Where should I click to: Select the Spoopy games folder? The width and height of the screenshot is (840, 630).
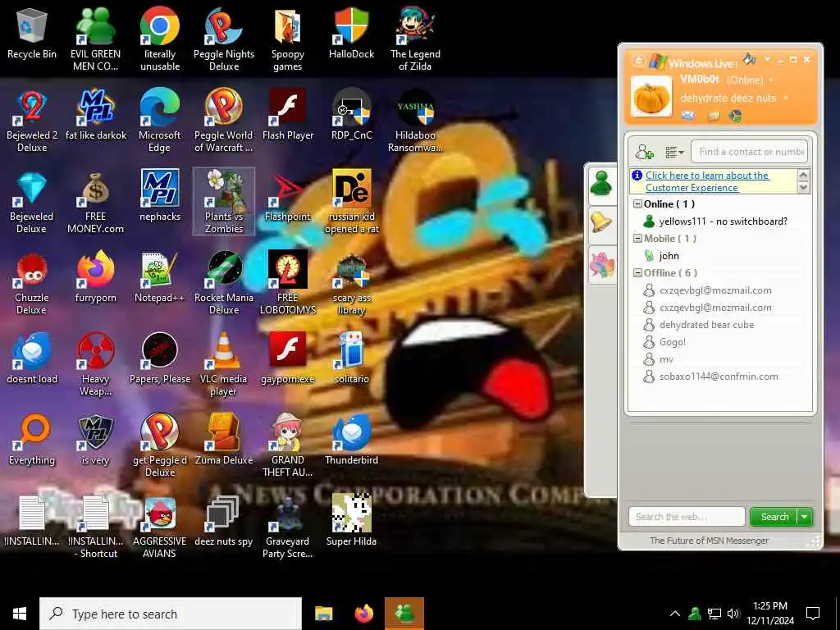(288, 39)
